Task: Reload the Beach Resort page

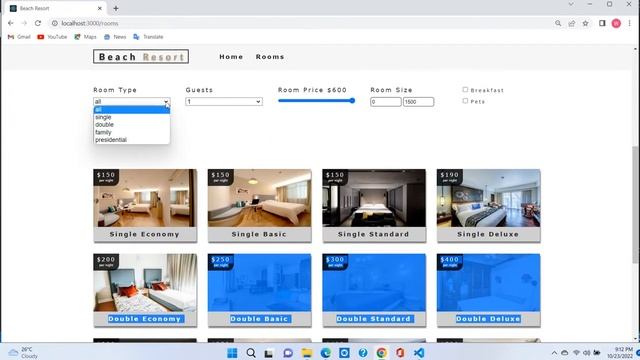Action: click(38, 23)
